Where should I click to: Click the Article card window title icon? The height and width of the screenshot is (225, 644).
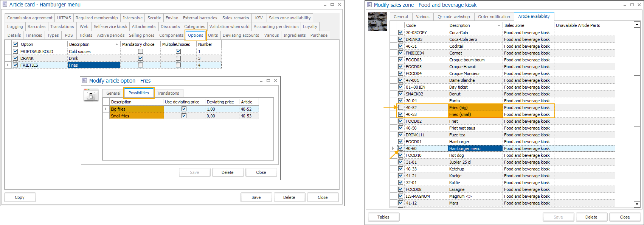tap(5, 5)
